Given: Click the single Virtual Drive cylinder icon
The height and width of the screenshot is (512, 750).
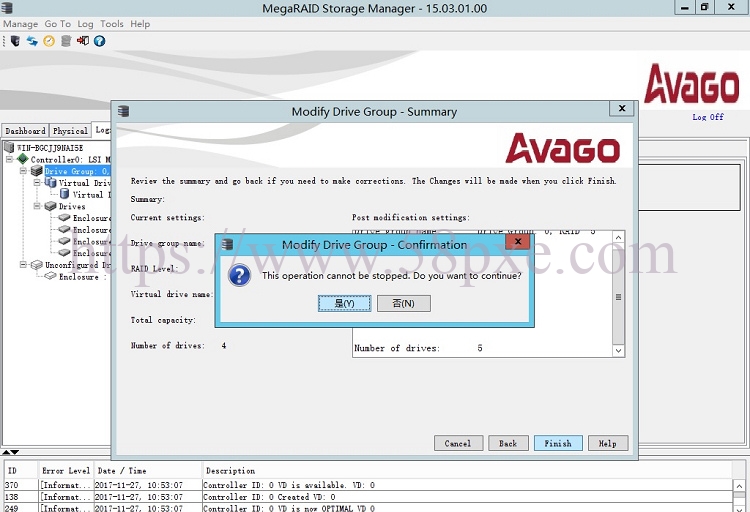Looking at the screenshot, I should (65, 194).
